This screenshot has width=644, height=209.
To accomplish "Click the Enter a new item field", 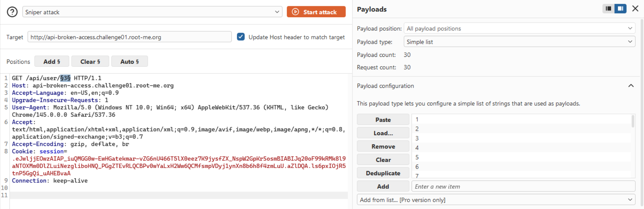I will 523,187.
